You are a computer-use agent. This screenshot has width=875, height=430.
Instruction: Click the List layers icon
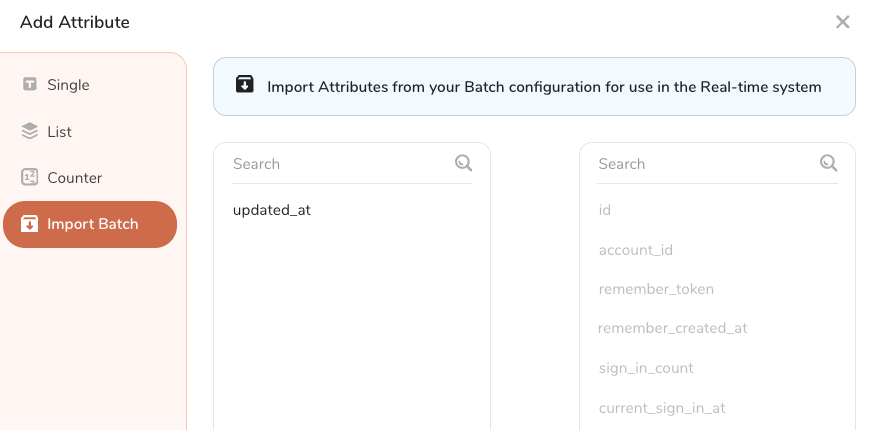(x=30, y=132)
